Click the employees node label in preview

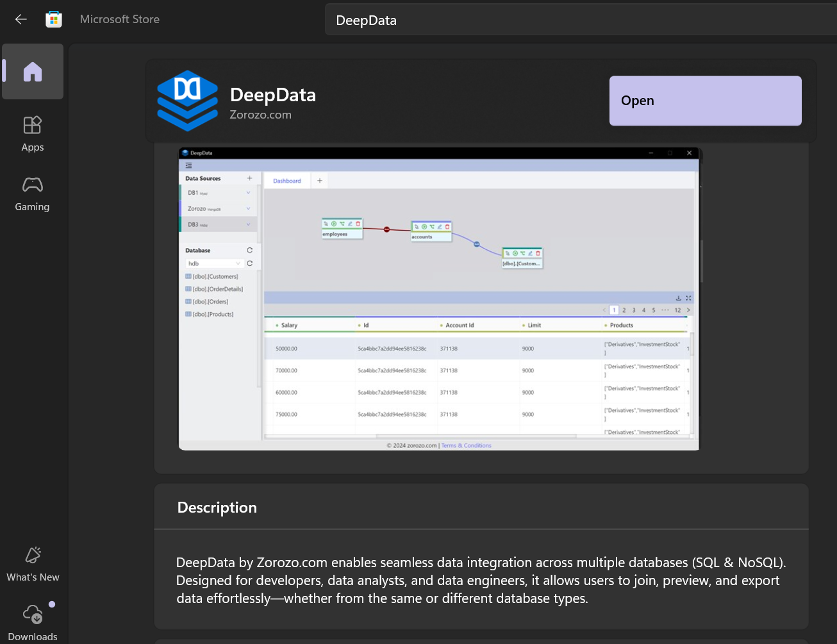click(x=335, y=235)
